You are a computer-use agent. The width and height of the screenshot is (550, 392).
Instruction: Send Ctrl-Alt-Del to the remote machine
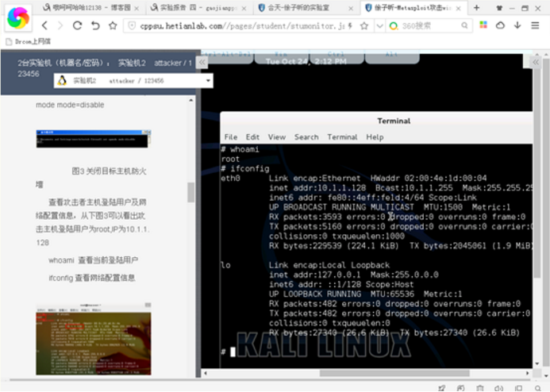tap(227, 56)
